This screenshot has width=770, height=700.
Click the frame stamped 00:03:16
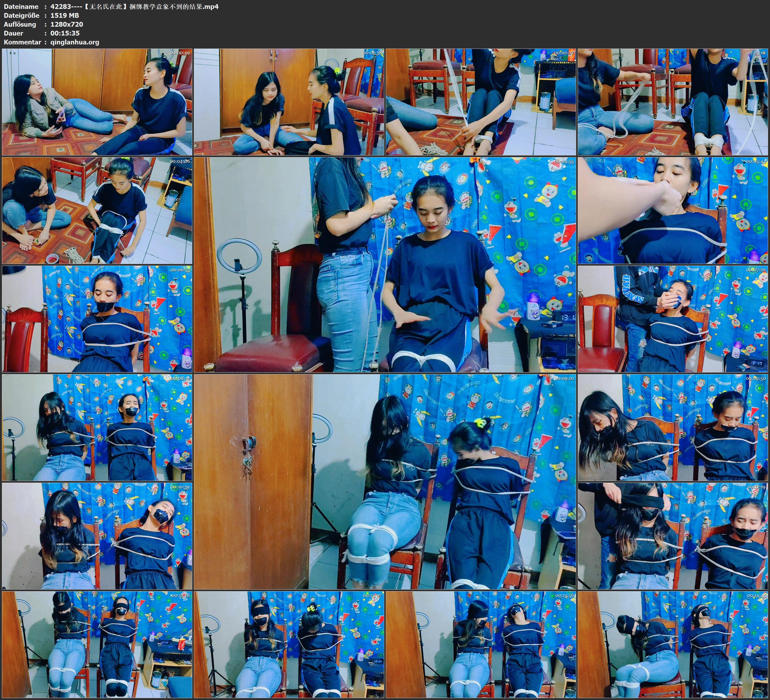(x=673, y=102)
